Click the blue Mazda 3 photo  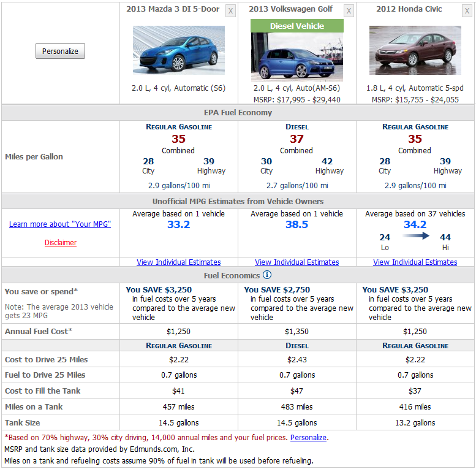point(179,50)
